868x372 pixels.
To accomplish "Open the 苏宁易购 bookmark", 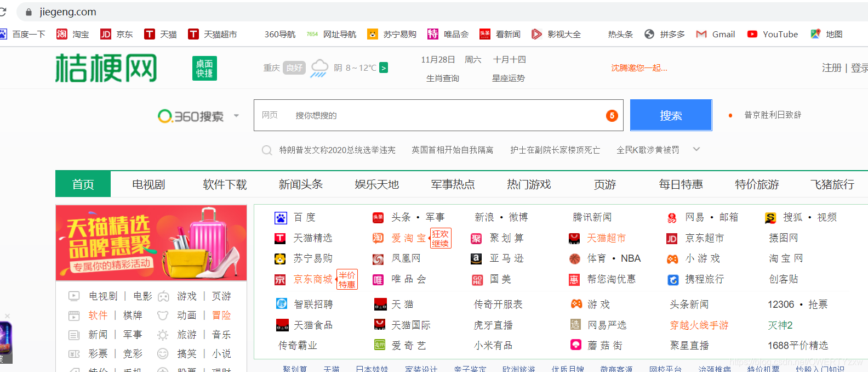I will click(392, 34).
